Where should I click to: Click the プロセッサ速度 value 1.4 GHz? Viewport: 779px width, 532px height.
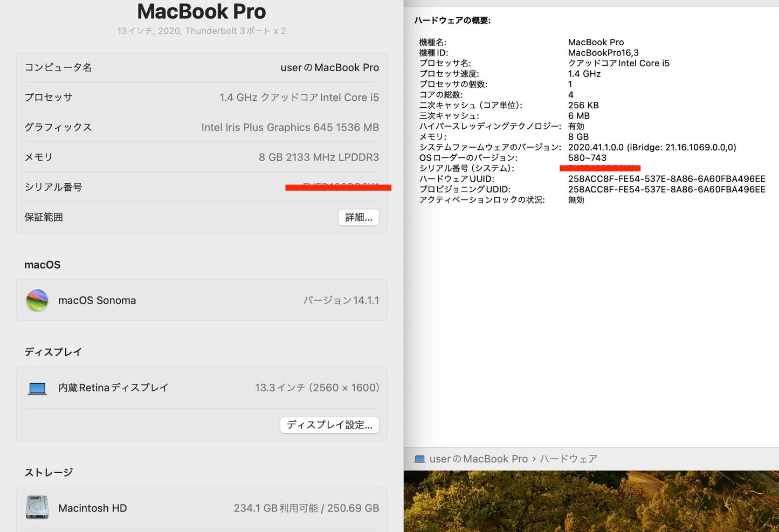(x=584, y=74)
